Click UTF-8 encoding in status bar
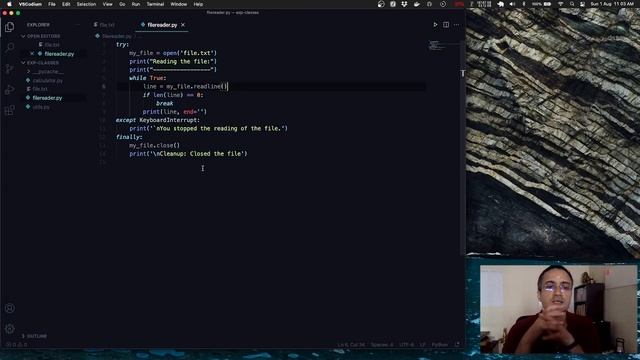 click(x=407, y=344)
